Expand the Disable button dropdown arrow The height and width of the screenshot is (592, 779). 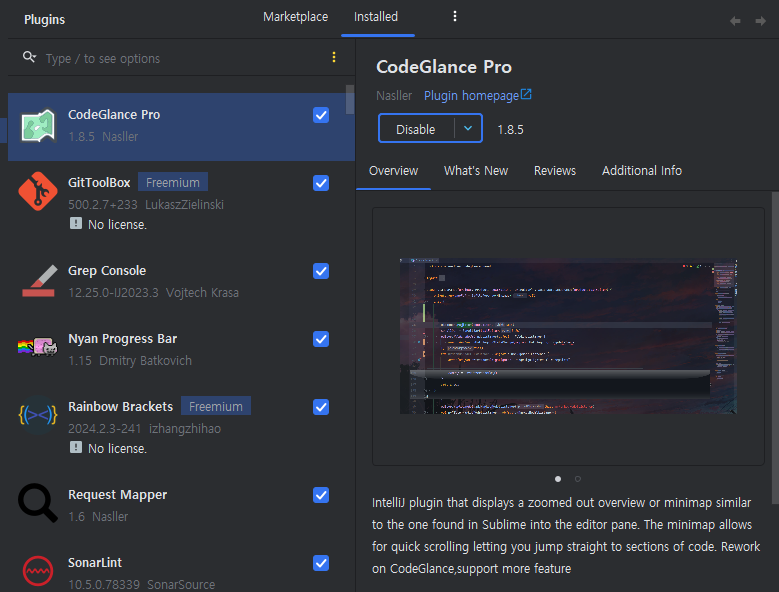468,129
